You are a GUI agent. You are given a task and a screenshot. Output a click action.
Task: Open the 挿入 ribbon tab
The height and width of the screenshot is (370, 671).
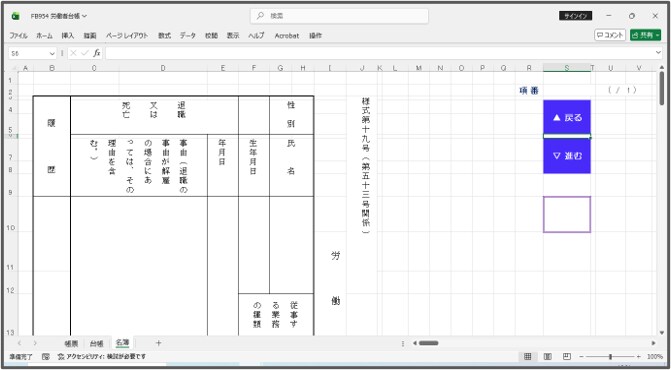pos(68,36)
